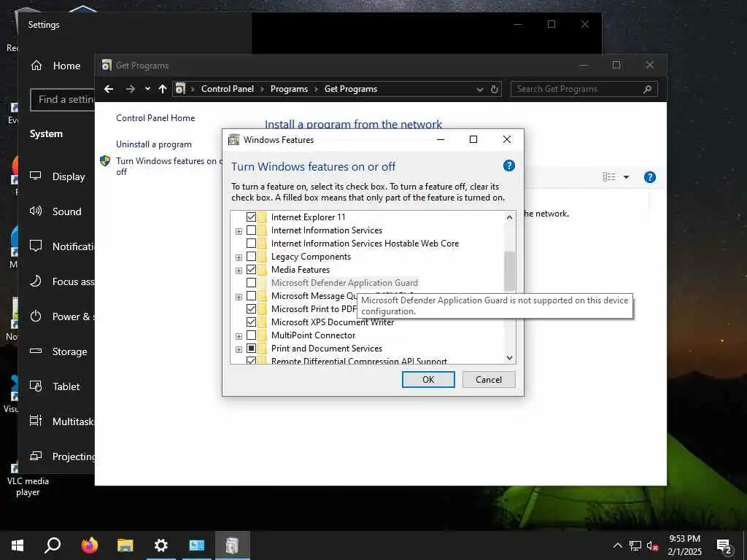Open taskbar Search
This screenshot has height=560, width=747.
click(x=53, y=545)
